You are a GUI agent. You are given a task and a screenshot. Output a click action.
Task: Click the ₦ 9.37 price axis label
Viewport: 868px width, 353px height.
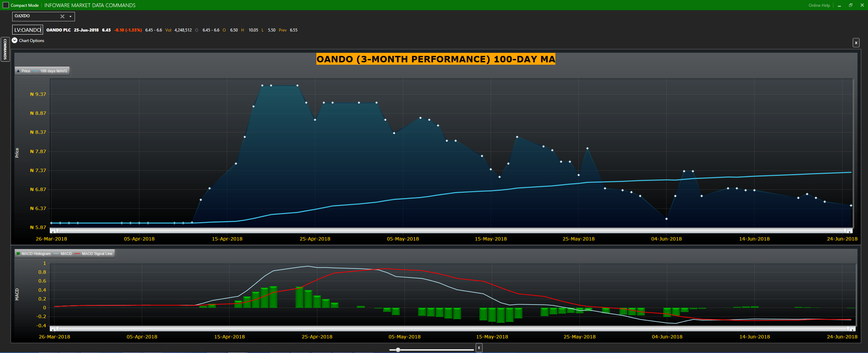pos(38,94)
